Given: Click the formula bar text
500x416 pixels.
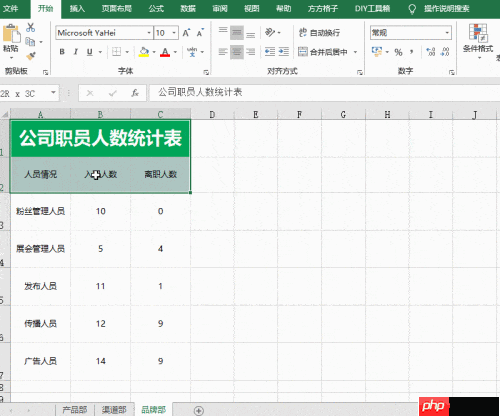Looking at the screenshot, I should 200,92.
